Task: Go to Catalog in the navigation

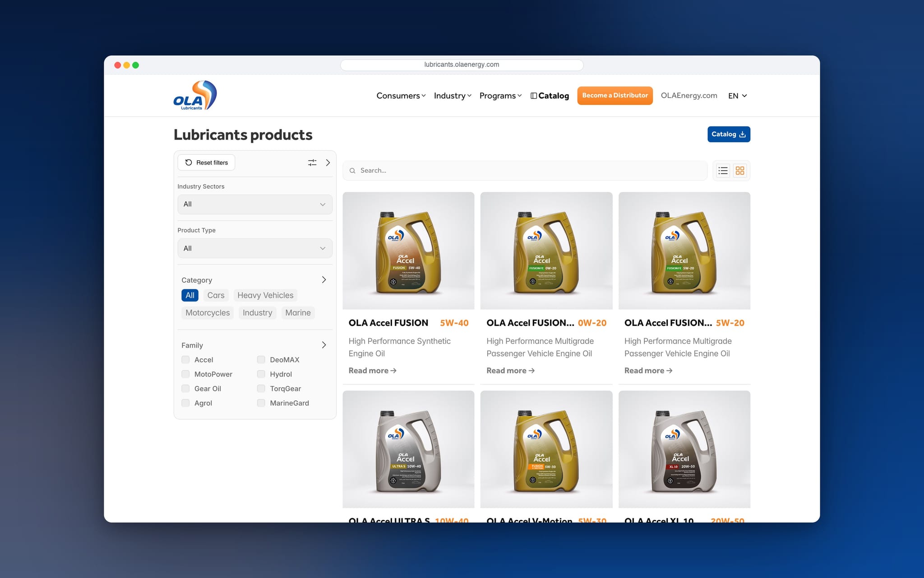Action: (x=550, y=96)
